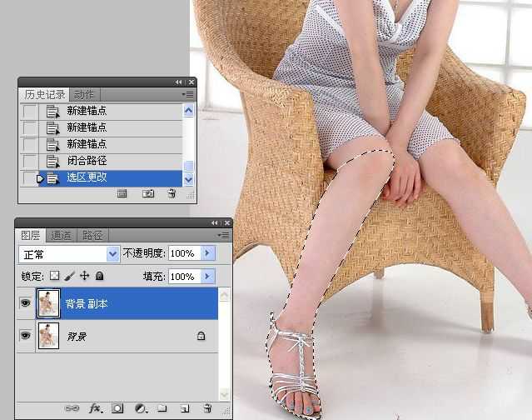Switch to the 通道 tab
The height and width of the screenshot is (420, 532).
pos(62,235)
